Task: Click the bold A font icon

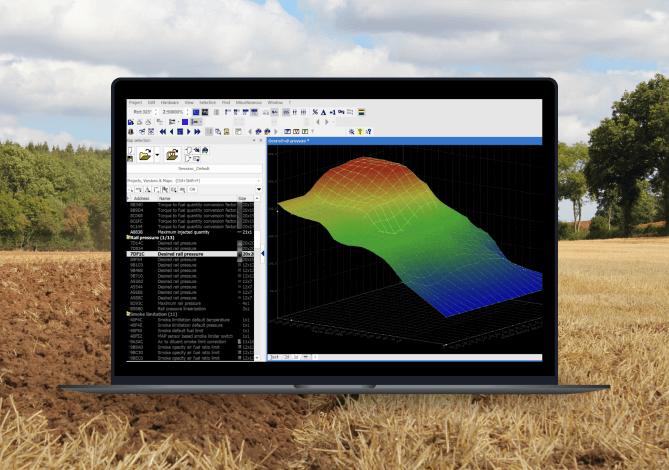Action: tap(323, 112)
